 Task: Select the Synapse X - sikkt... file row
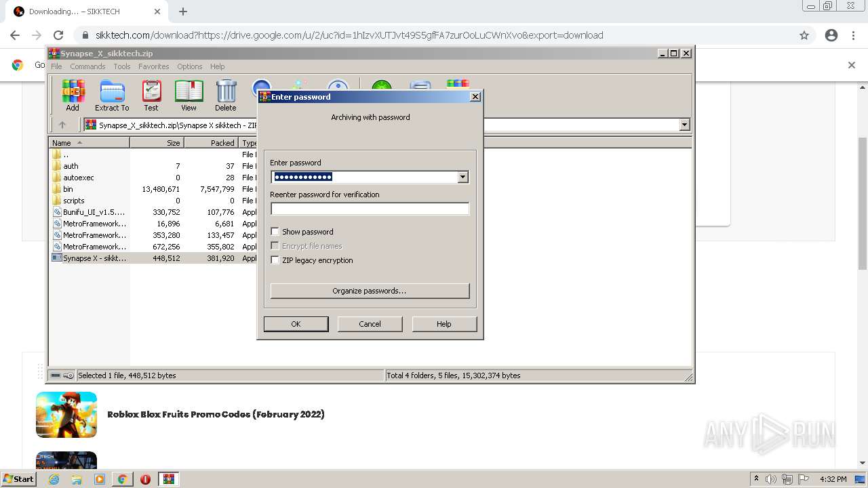coord(153,258)
